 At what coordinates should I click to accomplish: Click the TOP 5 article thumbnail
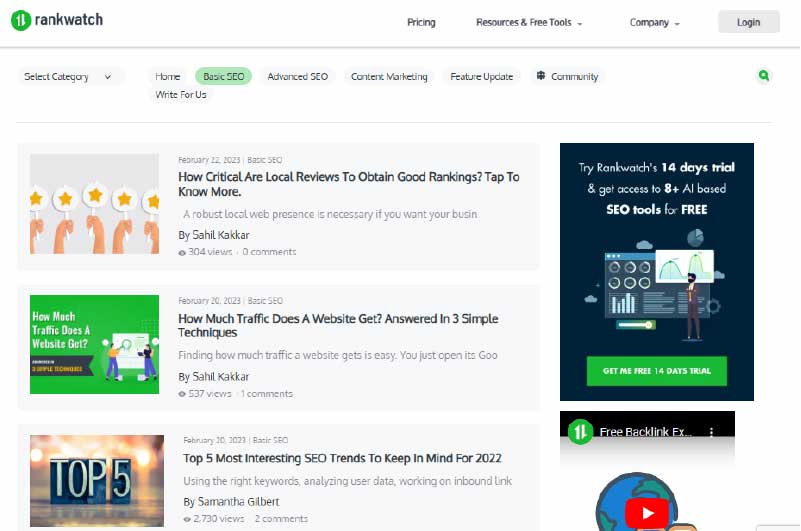click(x=97, y=481)
